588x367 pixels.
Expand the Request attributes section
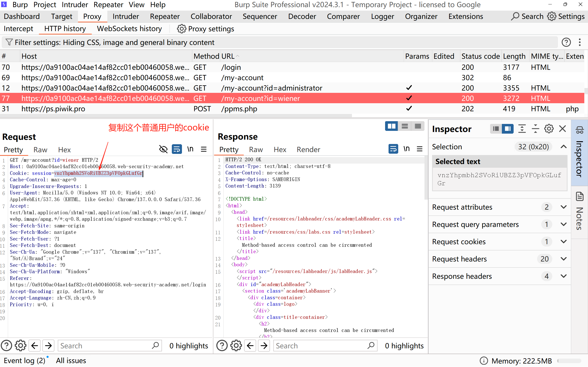coord(564,207)
